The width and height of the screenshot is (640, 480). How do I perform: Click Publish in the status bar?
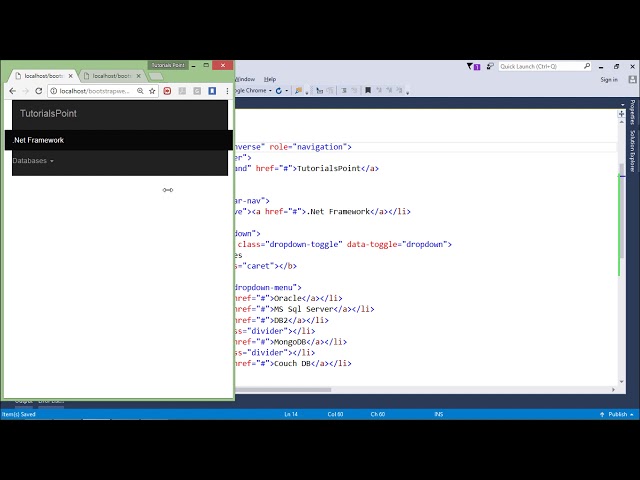pyautogui.click(x=617, y=414)
